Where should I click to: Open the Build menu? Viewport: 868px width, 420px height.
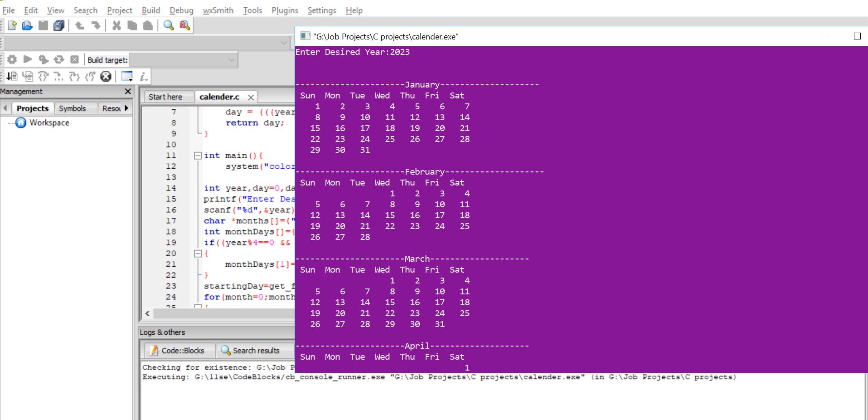coord(150,10)
